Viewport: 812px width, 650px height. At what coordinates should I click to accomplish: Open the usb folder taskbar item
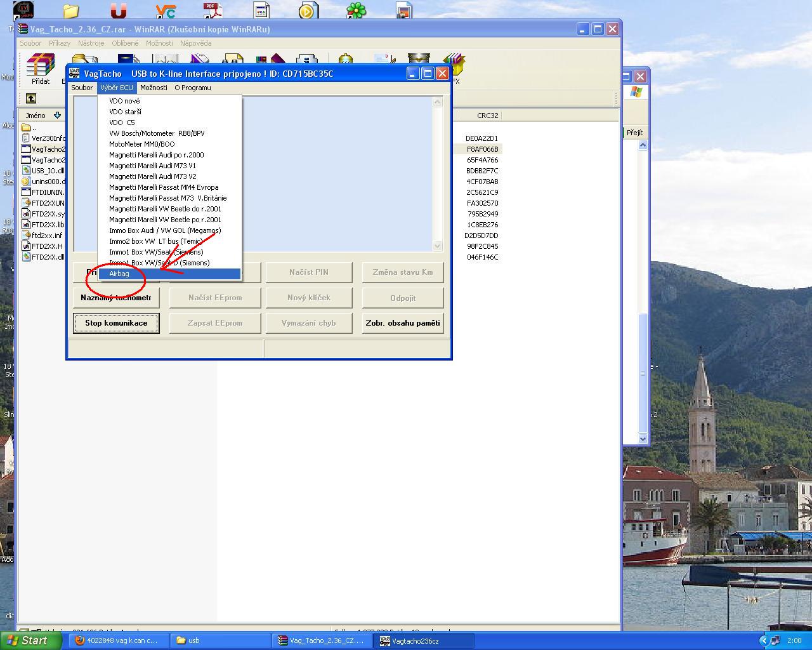click(x=220, y=640)
